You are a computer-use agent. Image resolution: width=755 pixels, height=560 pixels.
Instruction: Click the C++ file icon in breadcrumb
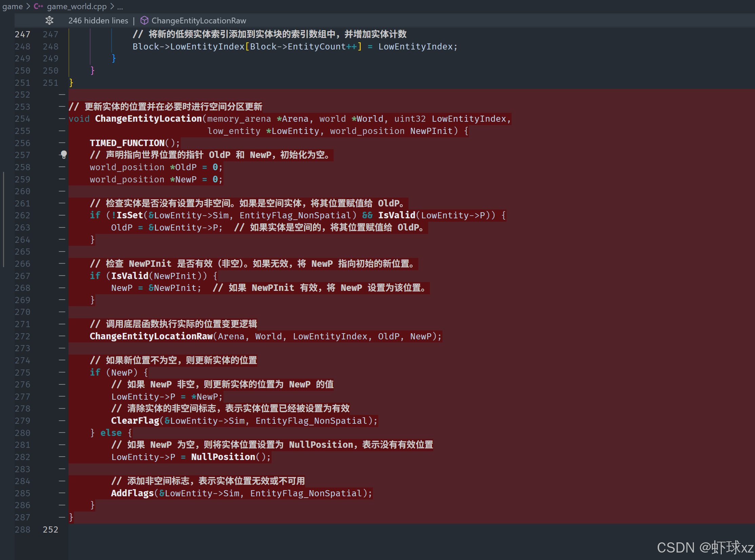coord(38,6)
